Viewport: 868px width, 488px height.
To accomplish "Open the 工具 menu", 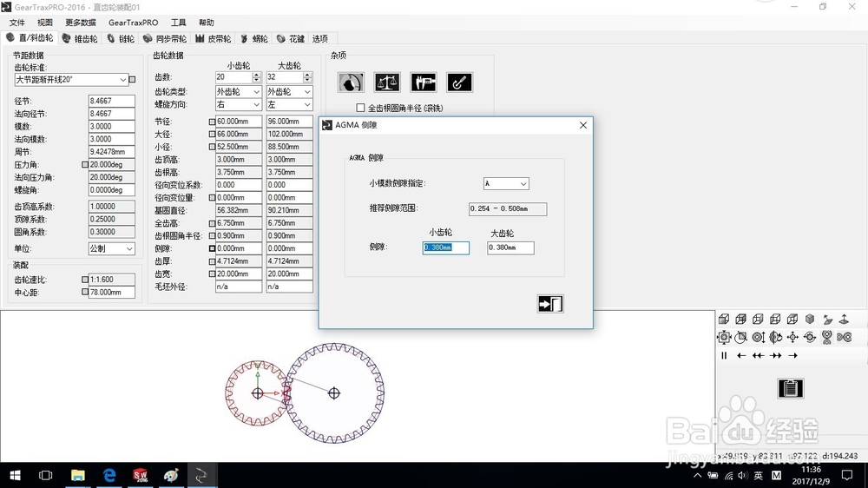I will [178, 23].
